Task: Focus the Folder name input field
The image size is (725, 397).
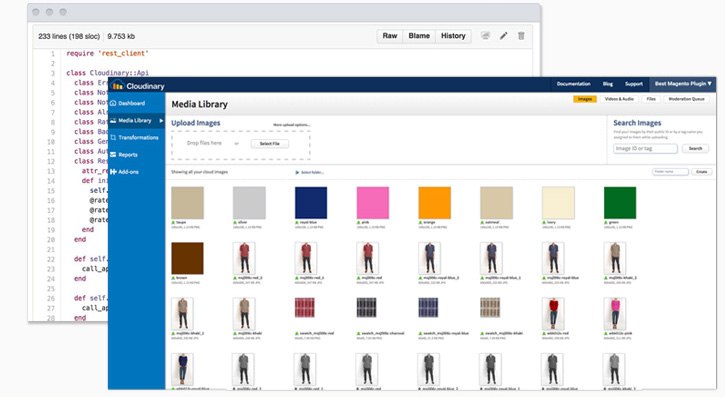Action: [x=670, y=171]
